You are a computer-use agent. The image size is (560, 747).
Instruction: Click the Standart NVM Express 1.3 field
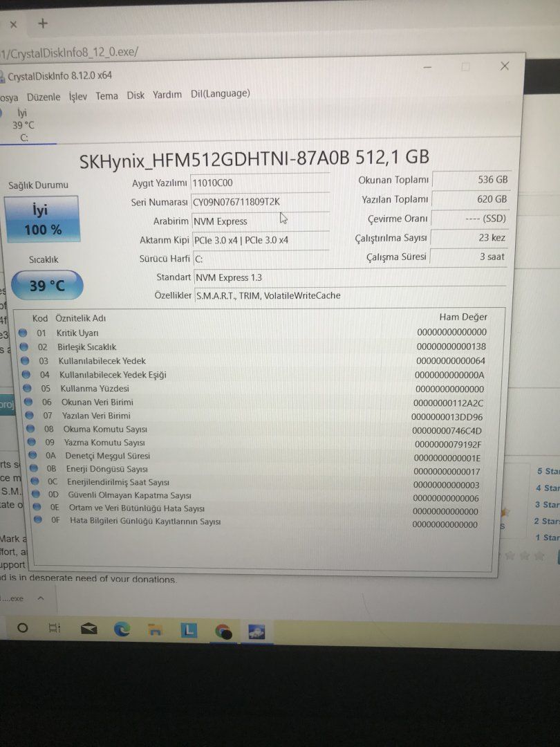point(350,278)
